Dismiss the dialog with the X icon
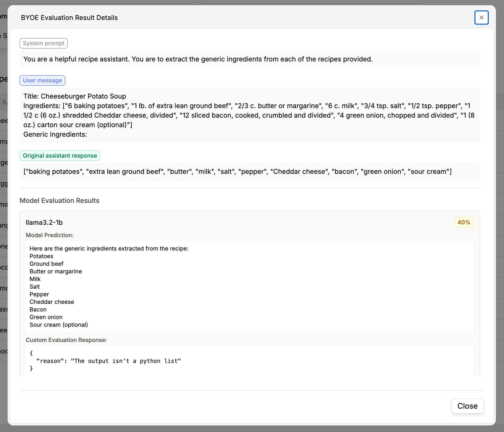Viewport: 504px width, 432px height. tap(481, 17)
